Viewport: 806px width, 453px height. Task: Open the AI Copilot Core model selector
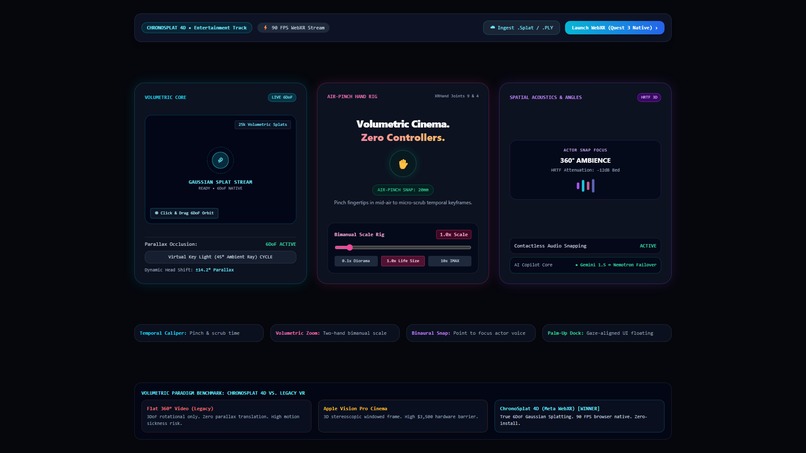point(585,265)
